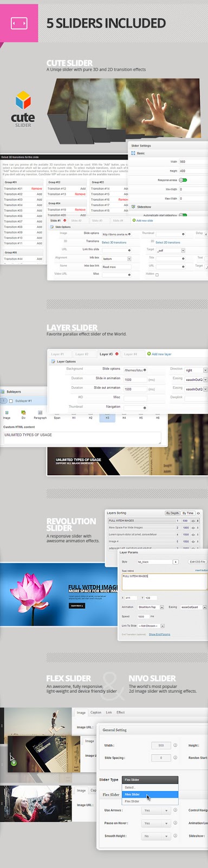
Task: Open the Caption tab in Flex image panel
Action: coord(96,712)
